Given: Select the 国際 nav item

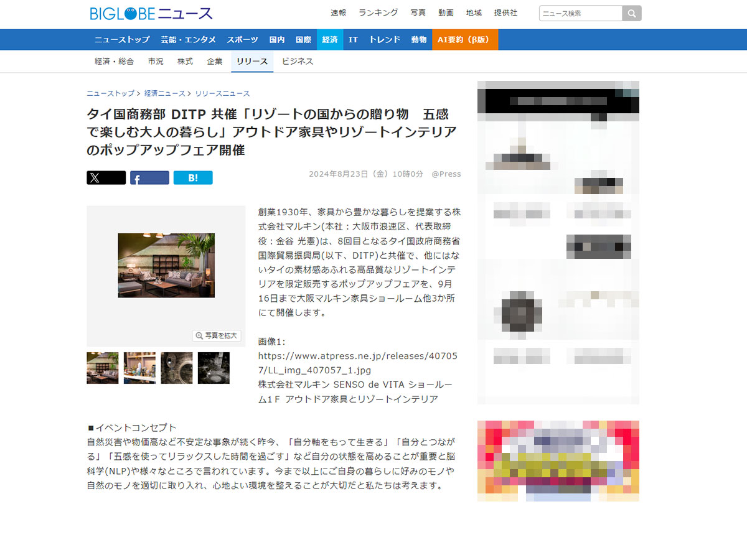Looking at the screenshot, I should click(x=304, y=40).
